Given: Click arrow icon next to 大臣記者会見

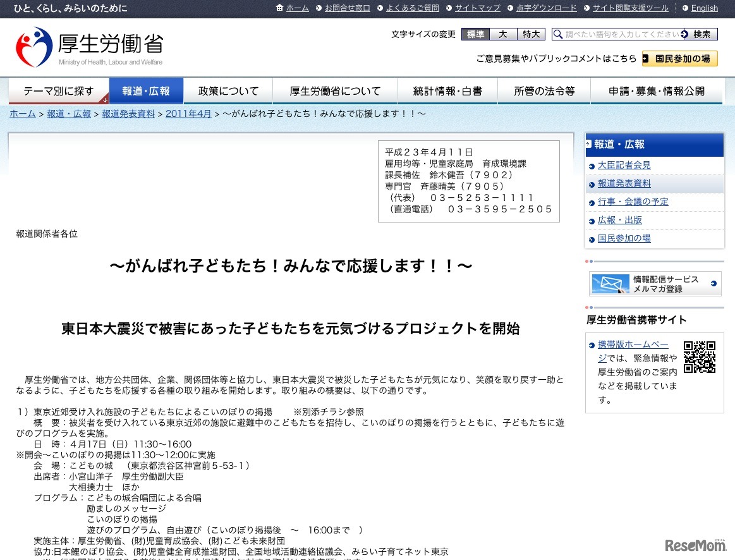Looking at the screenshot, I should click(x=592, y=166).
